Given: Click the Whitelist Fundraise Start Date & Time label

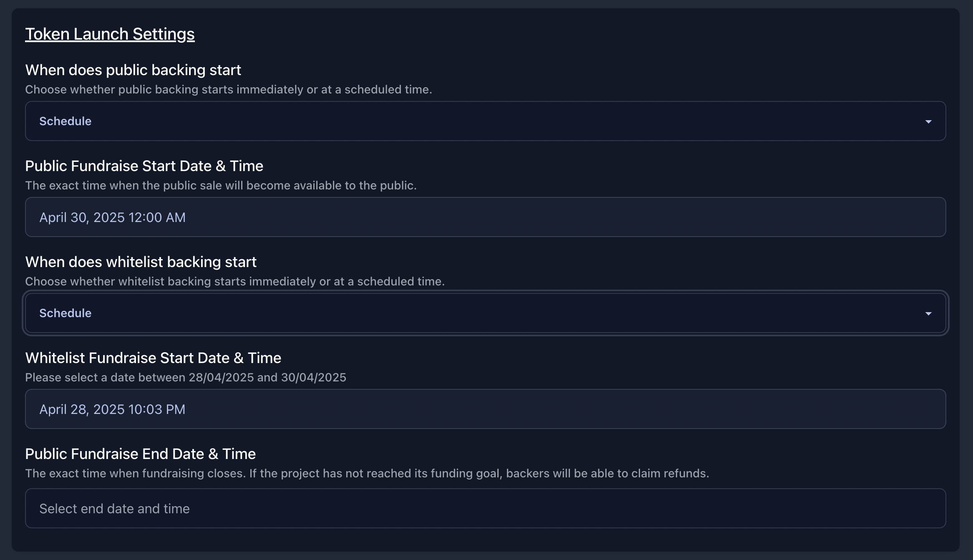Looking at the screenshot, I should point(153,358).
